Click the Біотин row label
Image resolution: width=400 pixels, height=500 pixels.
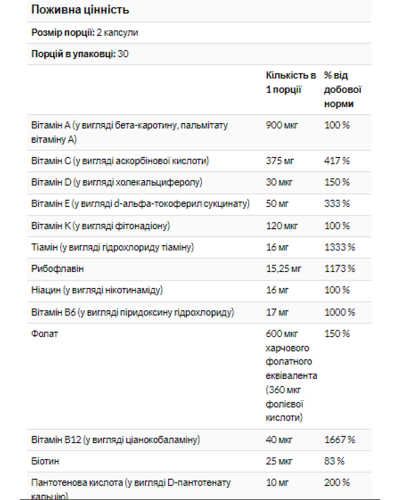coord(45,461)
